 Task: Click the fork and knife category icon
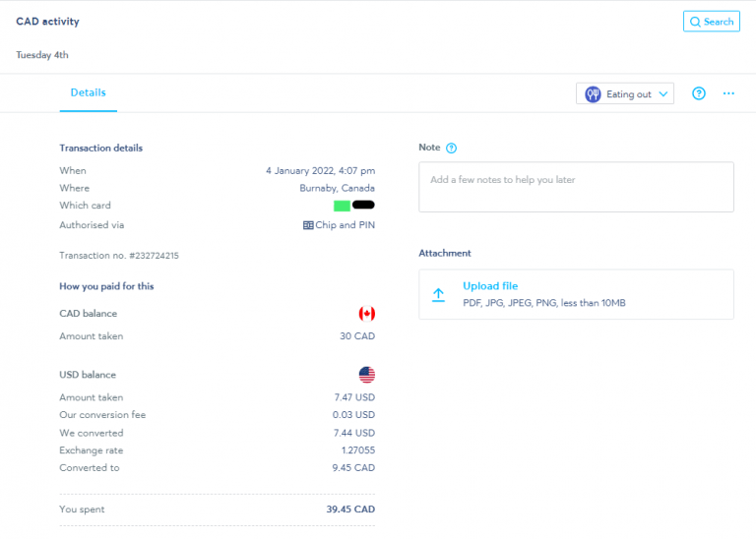tap(593, 94)
